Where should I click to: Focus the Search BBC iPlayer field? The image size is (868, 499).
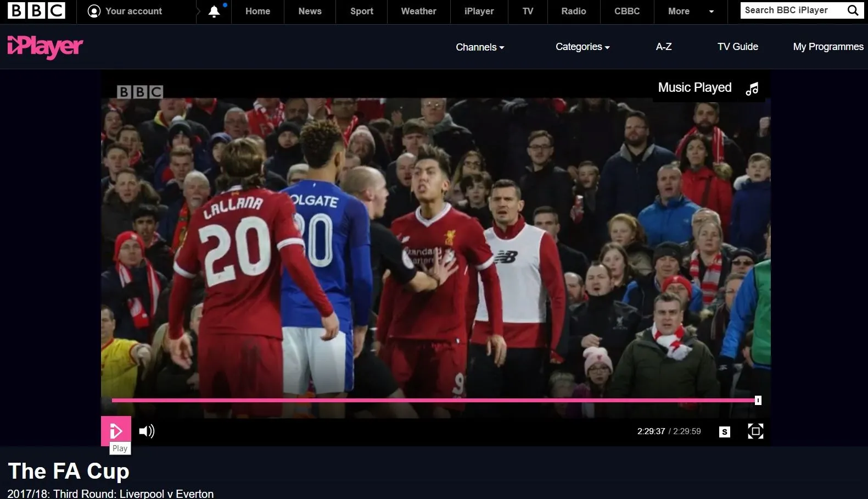point(791,10)
